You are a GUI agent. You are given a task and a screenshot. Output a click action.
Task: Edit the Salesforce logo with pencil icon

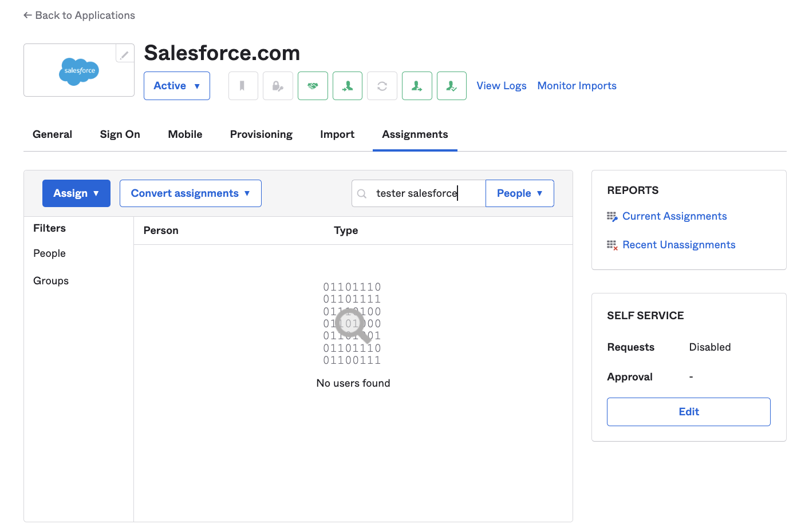(124, 54)
